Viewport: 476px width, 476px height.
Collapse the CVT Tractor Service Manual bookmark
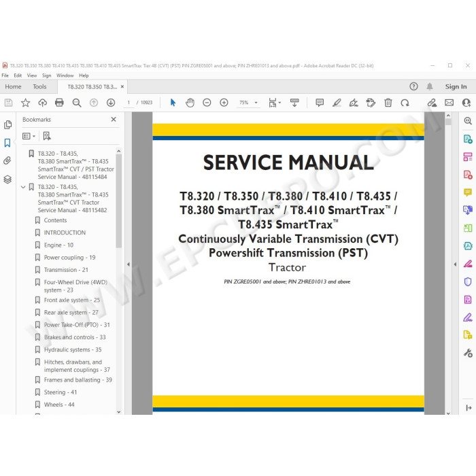(x=22, y=187)
